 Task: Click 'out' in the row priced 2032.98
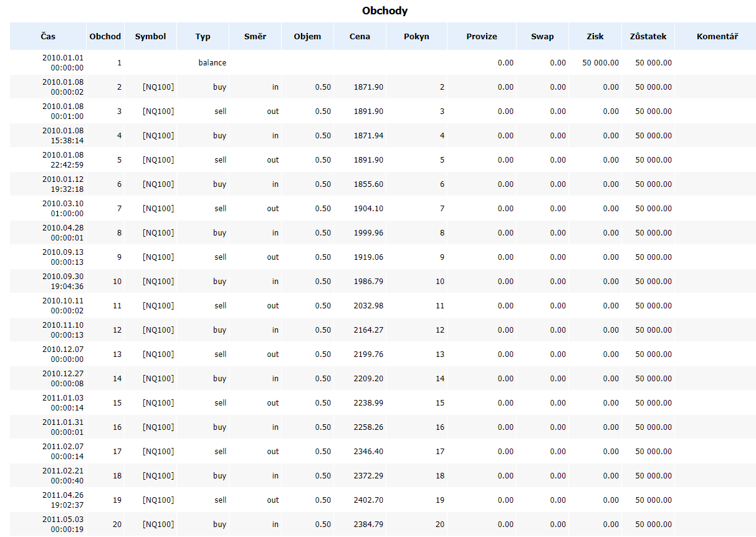pyautogui.click(x=273, y=306)
